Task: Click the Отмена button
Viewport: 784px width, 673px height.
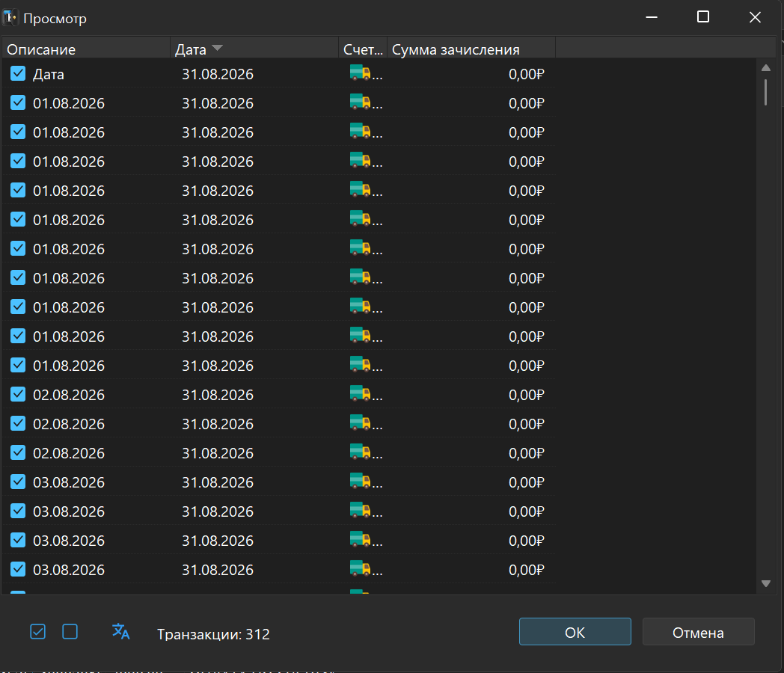Action: coord(698,632)
